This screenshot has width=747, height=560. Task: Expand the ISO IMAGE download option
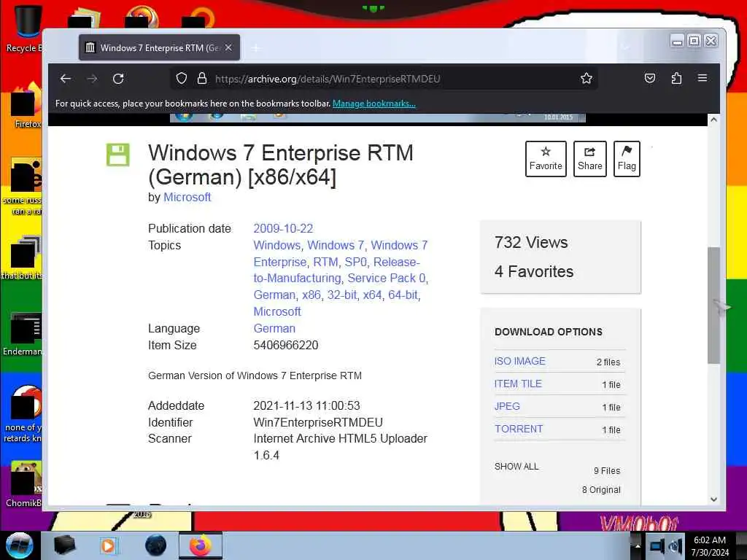tap(519, 361)
